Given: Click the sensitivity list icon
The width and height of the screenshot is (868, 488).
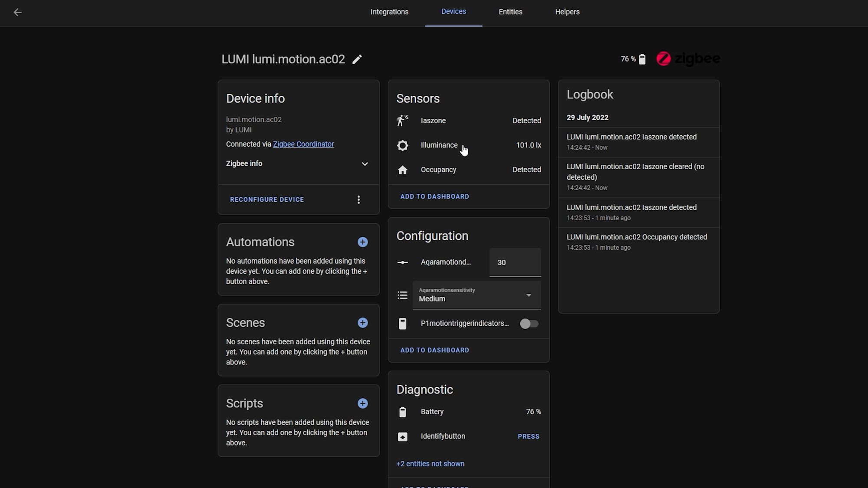Looking at the screenshot, I should point(403,295).
